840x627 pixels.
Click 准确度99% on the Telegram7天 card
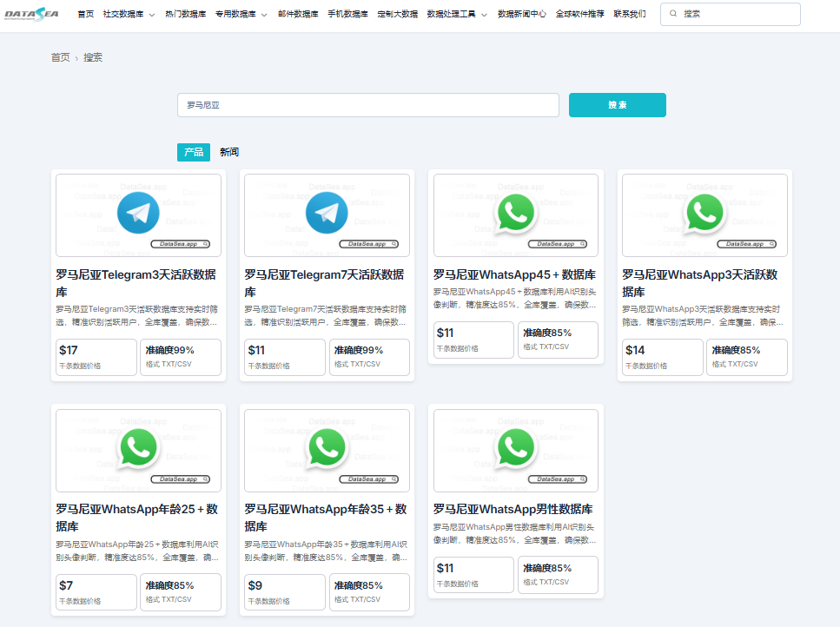pos(359,350)
